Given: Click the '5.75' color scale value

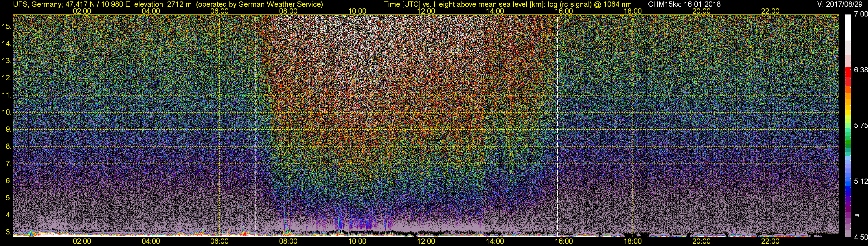Looking at the screenshot, I should coord(861,125).
